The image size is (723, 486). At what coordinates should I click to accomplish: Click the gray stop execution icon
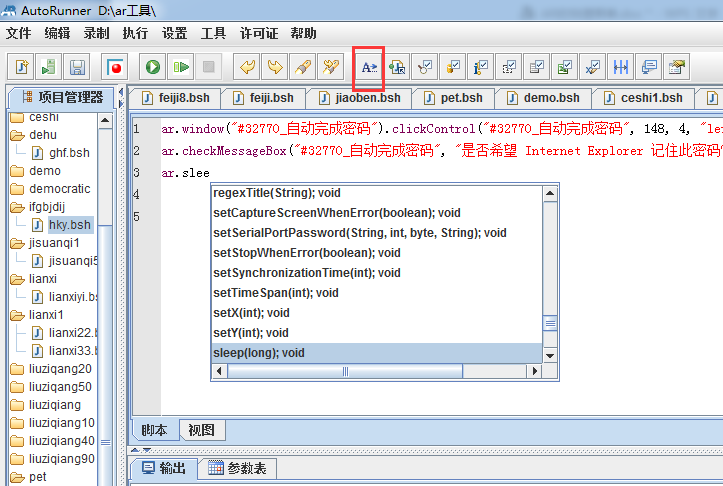coord(208,67)
